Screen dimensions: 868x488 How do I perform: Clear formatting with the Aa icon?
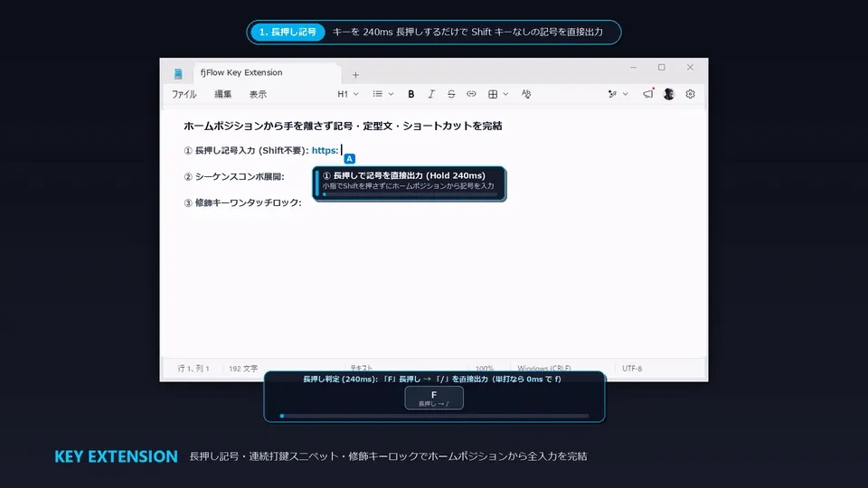[526, 94]
